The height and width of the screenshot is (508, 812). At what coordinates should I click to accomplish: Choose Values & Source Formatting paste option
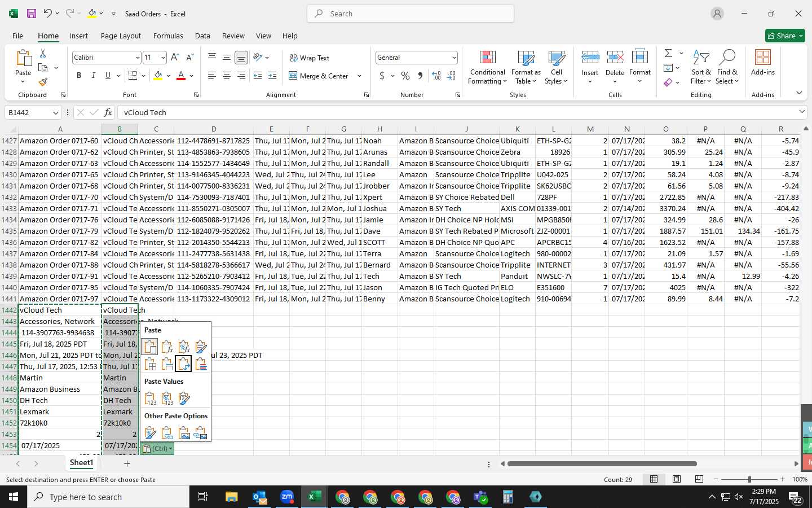(184, 398)
